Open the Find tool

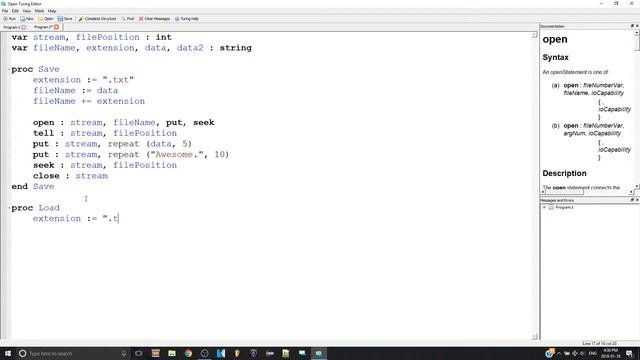pyautogui.click(x=128, y=19)
